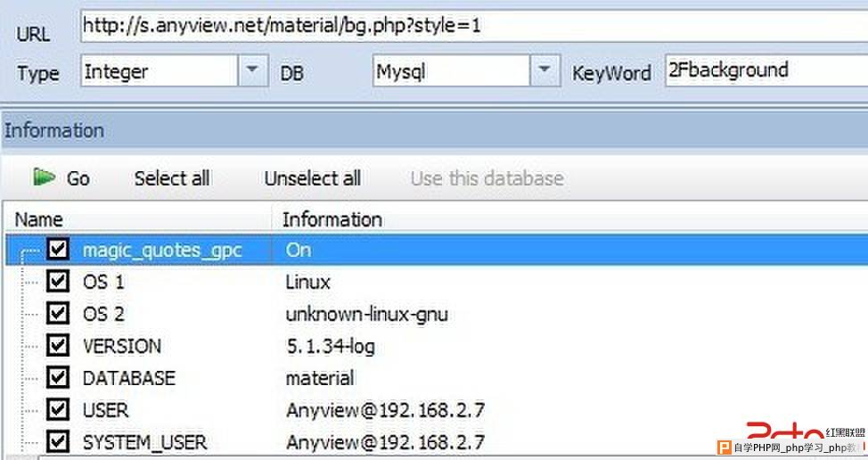Select the DATABASE row labeled material
This screenshot has height=460, width=868.
pyautogui.click(x=437, y=378)
